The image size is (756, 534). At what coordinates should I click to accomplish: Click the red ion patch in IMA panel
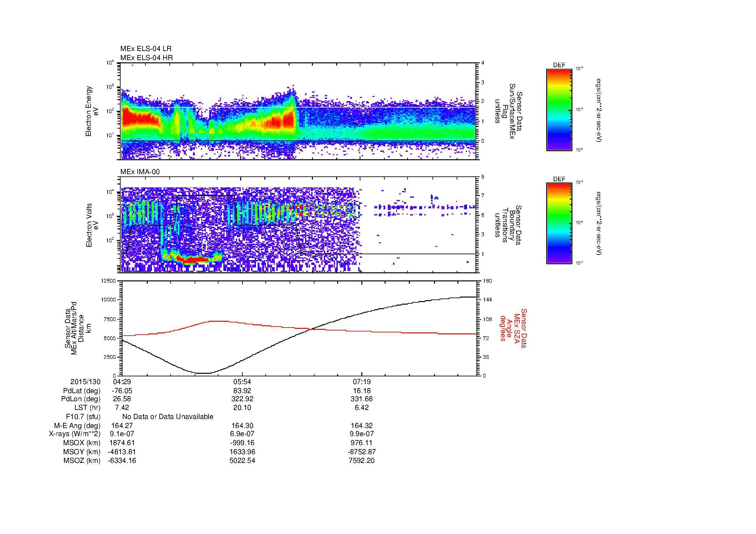tap(193, 260)
